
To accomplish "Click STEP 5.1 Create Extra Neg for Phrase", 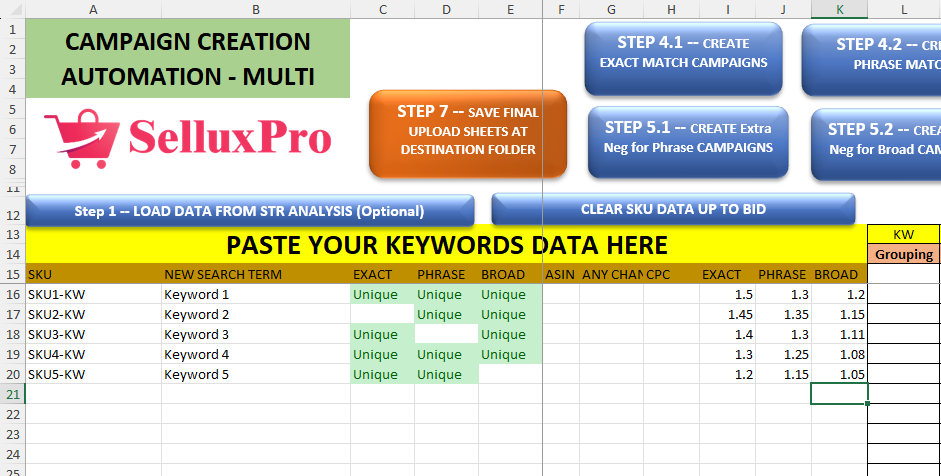I will [688, 137].
